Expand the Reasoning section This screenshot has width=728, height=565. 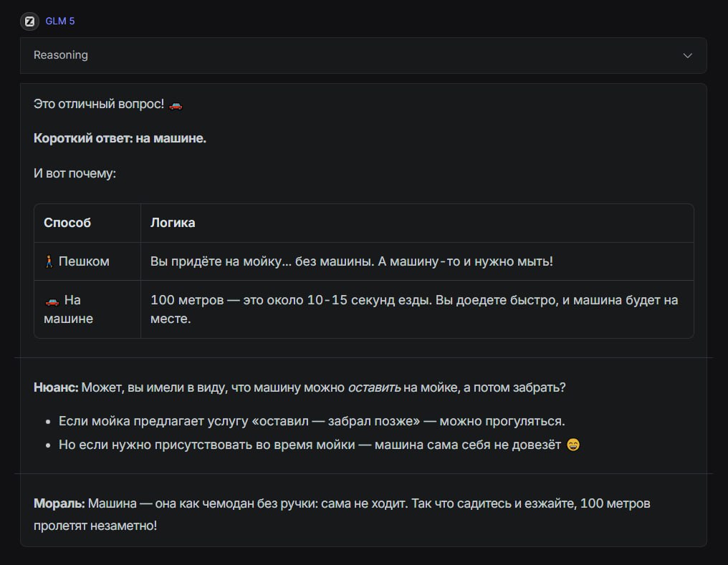point(61,55)
